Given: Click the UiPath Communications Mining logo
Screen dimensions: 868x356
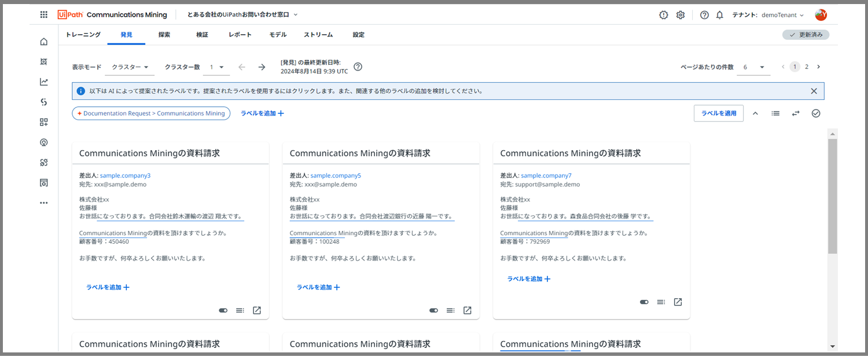Looking at the screenshot, I should pyautogui.click(x=112, y=14).
